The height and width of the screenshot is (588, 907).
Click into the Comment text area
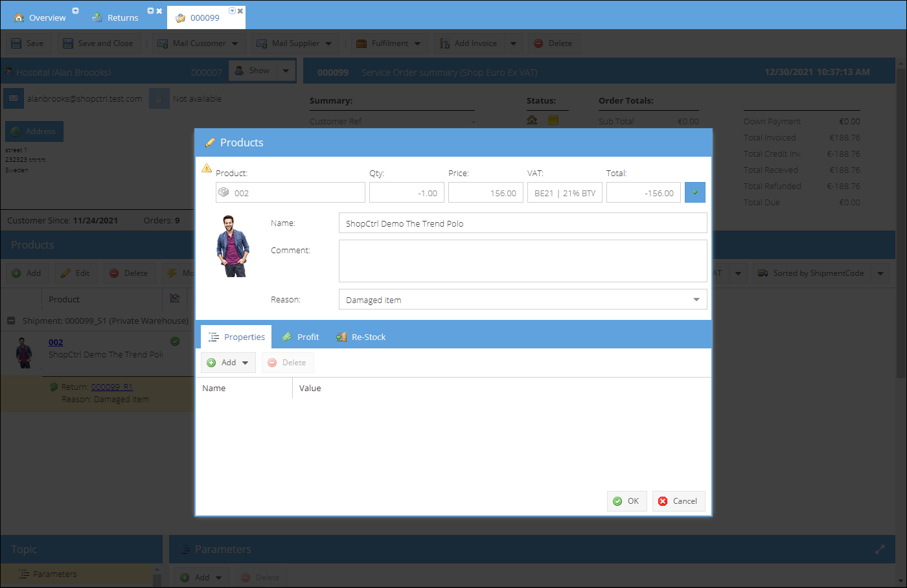522,261
